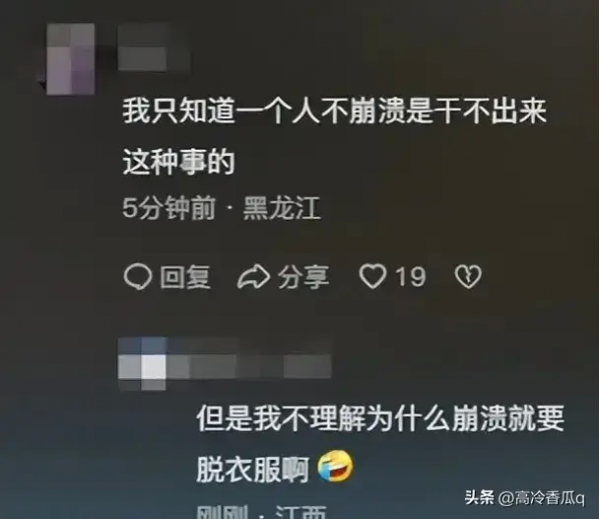
Task: Select the reply line 脱衣服啊
Action: [x=253, y=470]
